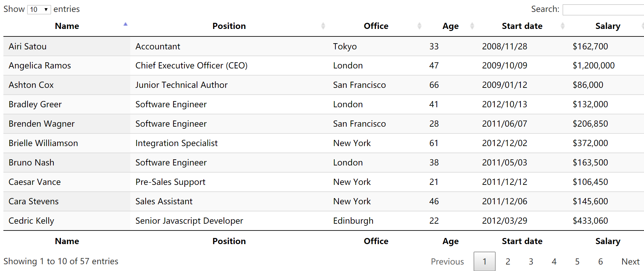Click the Start date sort arrows
Screen dimensions: 644x271
562,26
